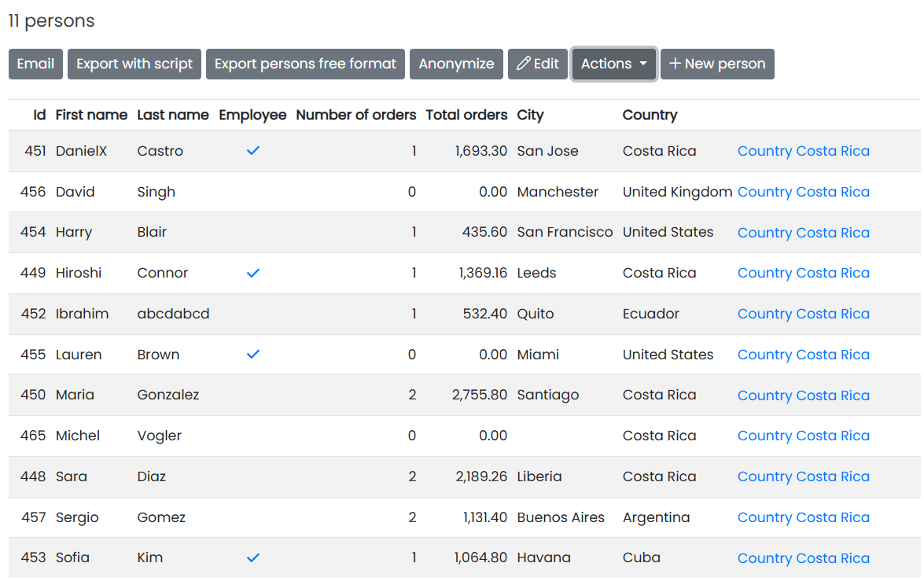Click the Employee checkmark in Sofia Kim row
The image size is (924, 585).
tap(252, 557)
